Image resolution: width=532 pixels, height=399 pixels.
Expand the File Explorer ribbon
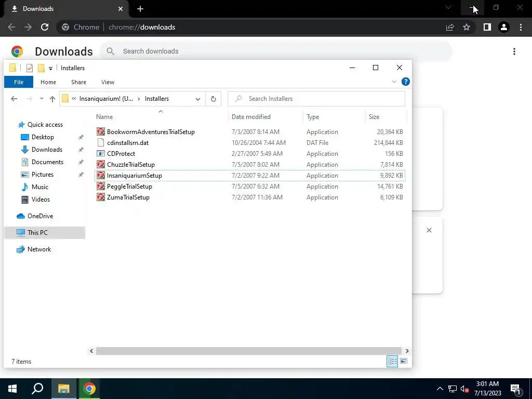click(x=394, y=82)
